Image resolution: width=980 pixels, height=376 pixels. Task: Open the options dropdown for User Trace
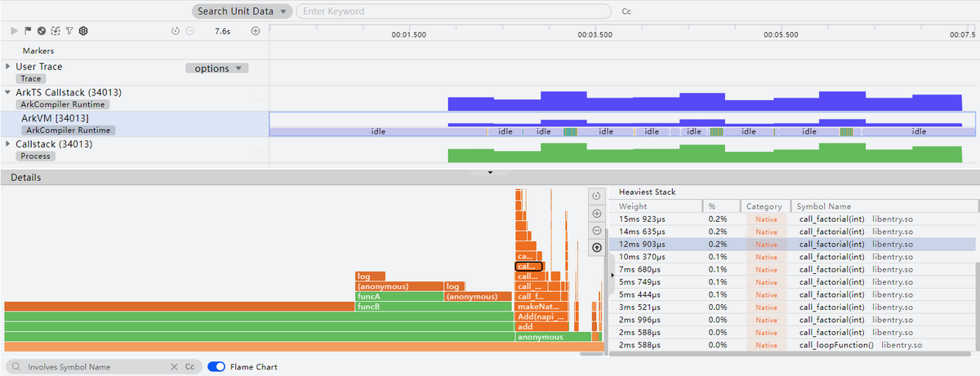pos(217,69)
